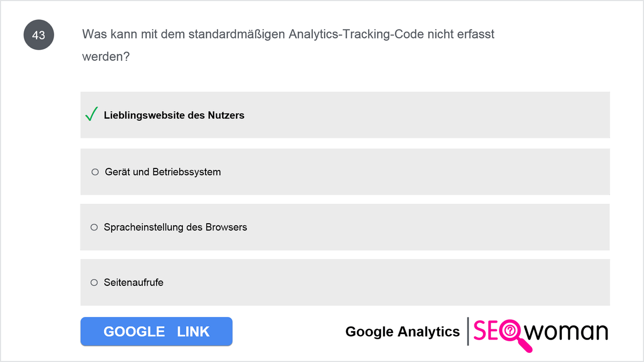
Task: Click the Spracheinstellung des Browsers label
Action: (x=175, y=227)
